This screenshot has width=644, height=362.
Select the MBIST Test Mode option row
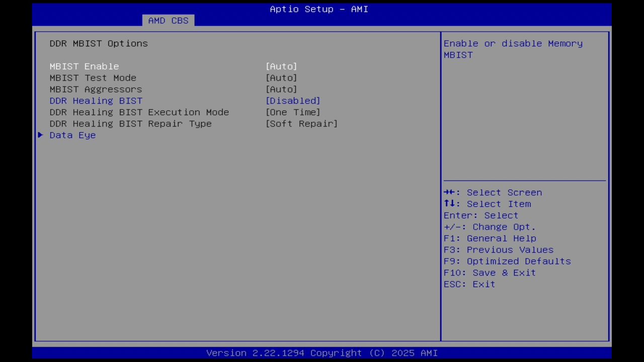[93, 77]
